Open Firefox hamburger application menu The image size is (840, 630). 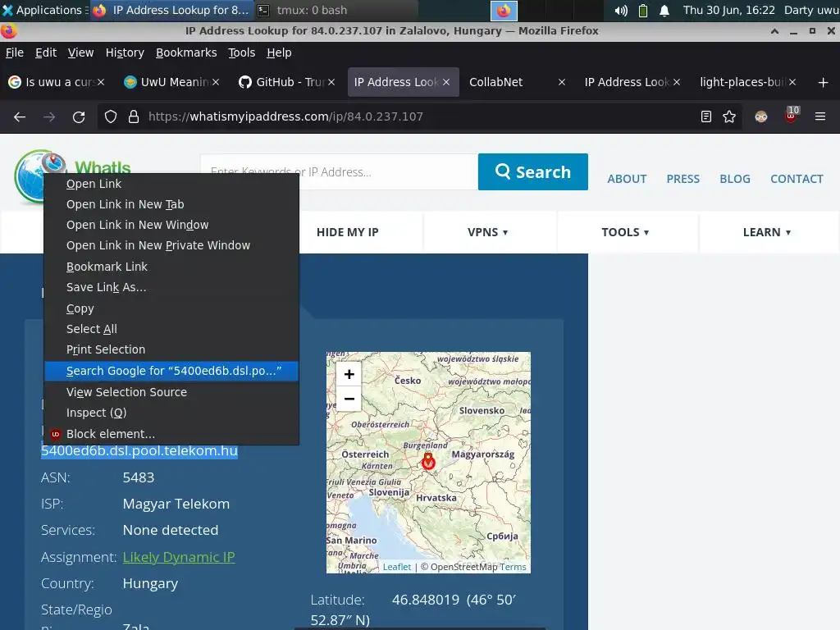820,116
